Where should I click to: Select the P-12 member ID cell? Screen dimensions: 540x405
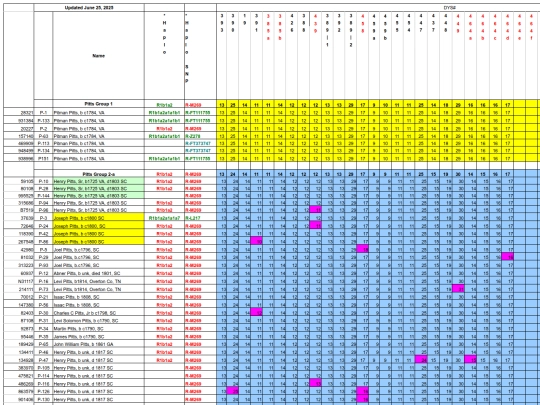43,273
